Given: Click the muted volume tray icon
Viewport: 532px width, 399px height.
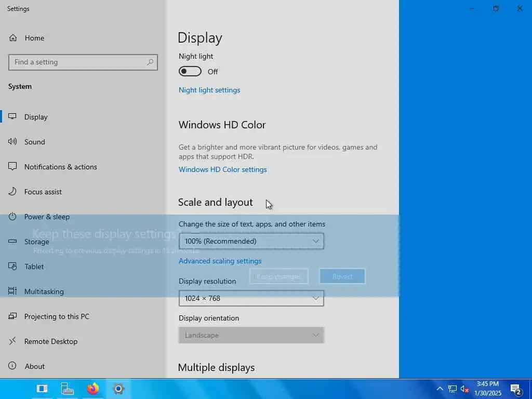Looking at the screenshot, I should tap(464, 389).
